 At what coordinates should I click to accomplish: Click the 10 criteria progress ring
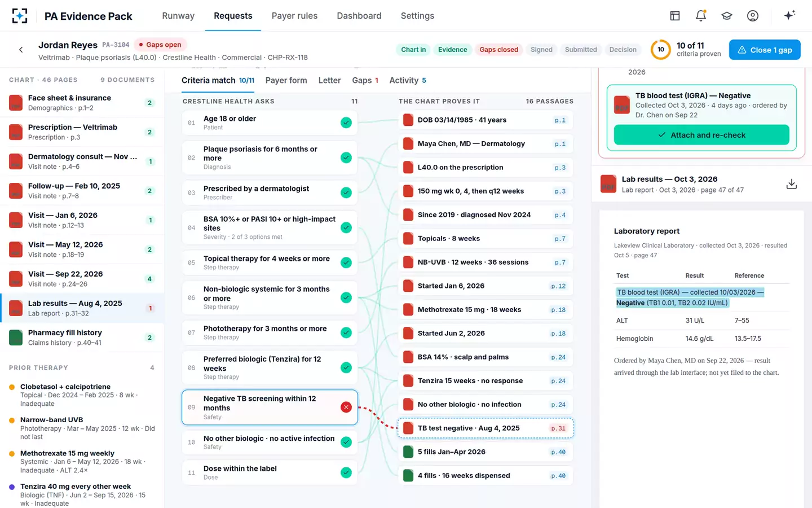point(661,50)
